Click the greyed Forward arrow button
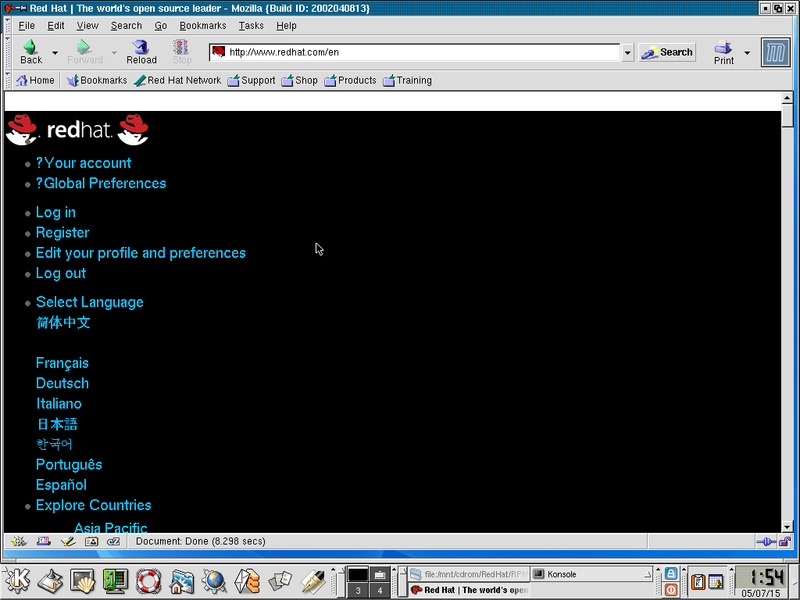 (x=85, y=52)
